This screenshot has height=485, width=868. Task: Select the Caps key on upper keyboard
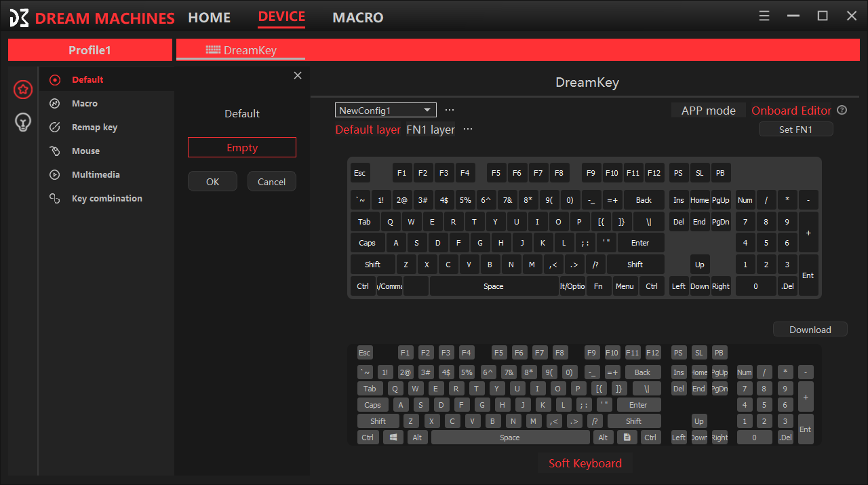click(368, 243)
